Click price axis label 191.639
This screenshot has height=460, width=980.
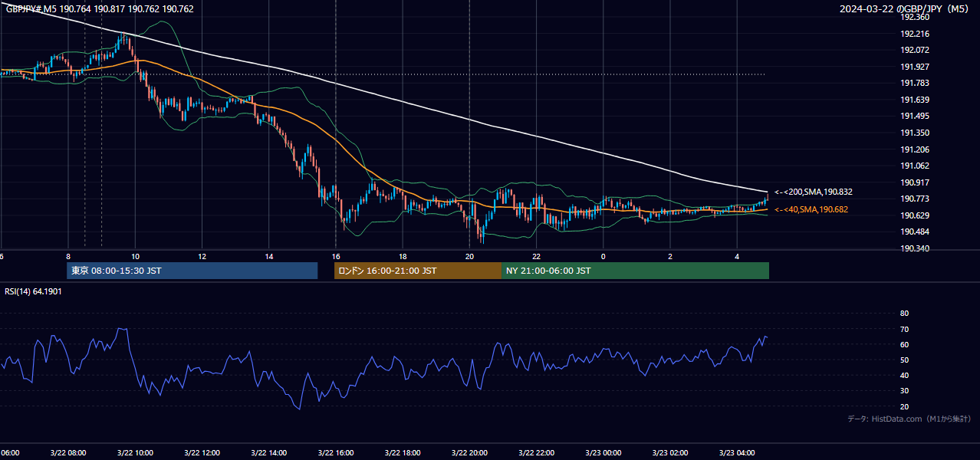[x=914, y=100]
